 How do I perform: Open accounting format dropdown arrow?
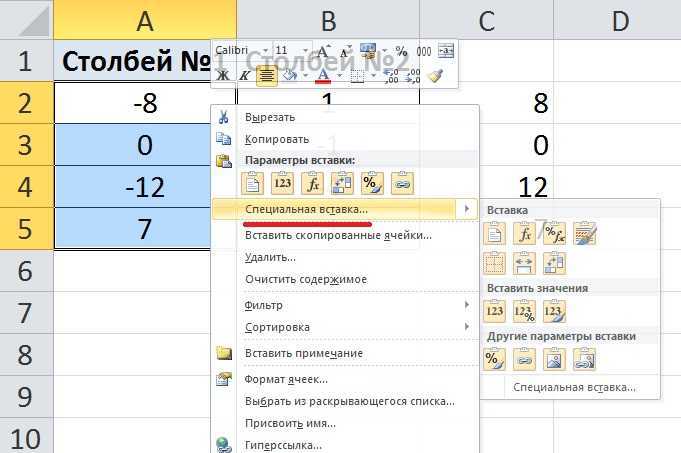[384, 51]
